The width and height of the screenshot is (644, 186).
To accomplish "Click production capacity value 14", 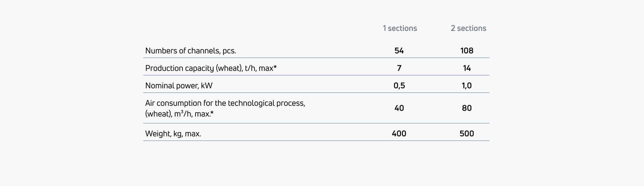I will 467,68.
